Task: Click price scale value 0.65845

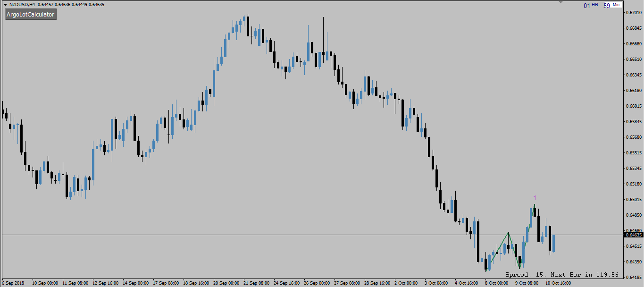Action: click(x=634, y=122)
